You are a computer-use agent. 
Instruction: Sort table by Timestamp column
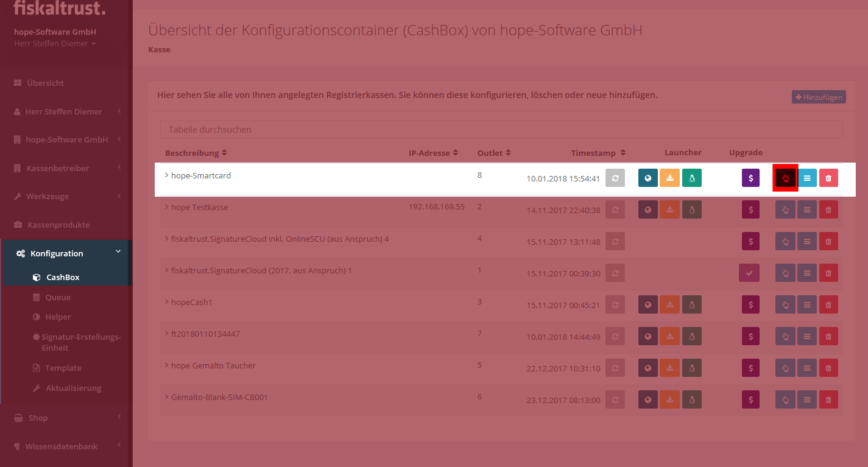click(x=598, y=153)
